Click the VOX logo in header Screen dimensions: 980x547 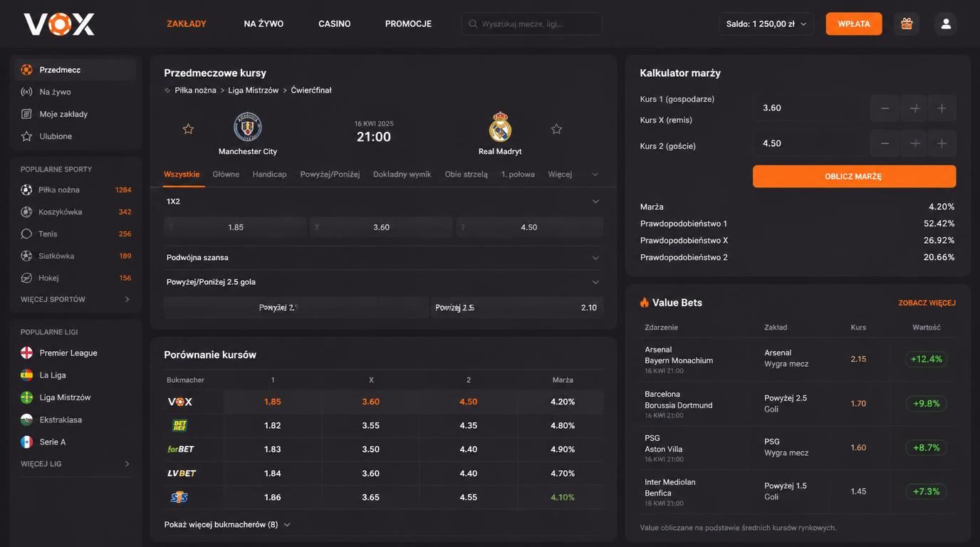[59, 24]
